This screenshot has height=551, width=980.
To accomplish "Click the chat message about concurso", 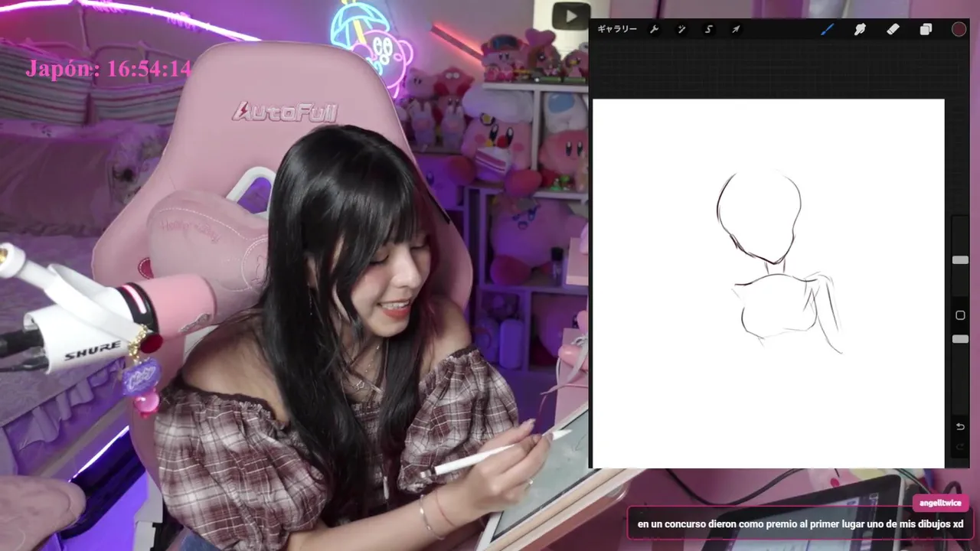I will (800, 524).
